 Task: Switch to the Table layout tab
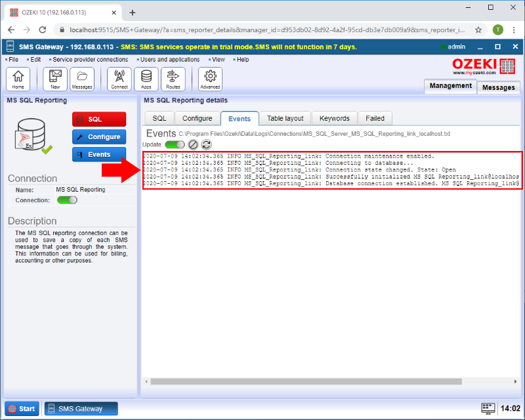pyautogui.click(x=285, y=118)
